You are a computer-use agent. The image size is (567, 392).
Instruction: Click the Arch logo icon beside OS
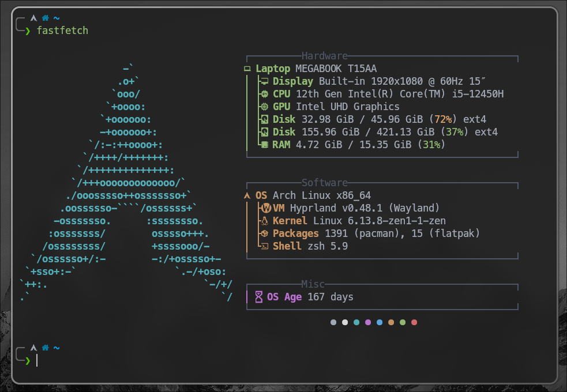click(x=247, y=195)
